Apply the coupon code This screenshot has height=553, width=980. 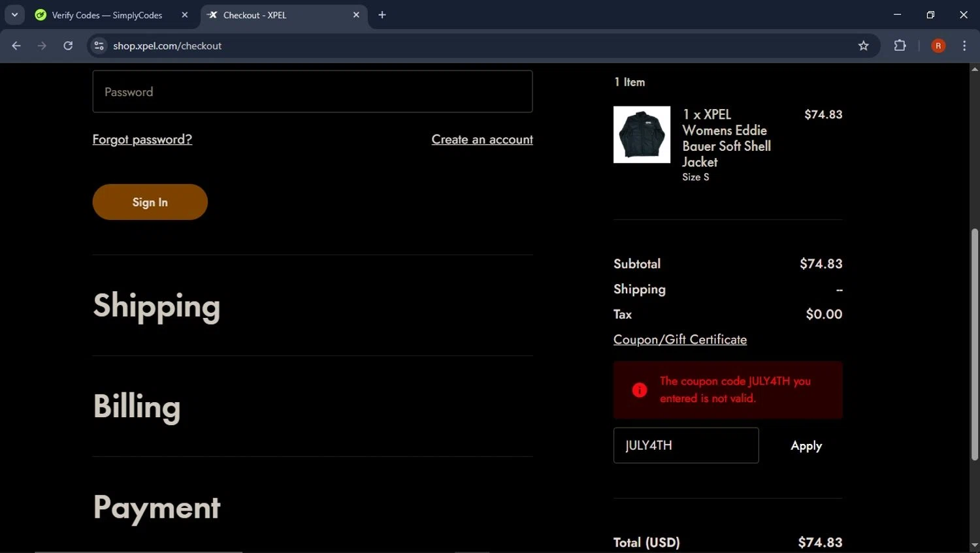(806, 446)
